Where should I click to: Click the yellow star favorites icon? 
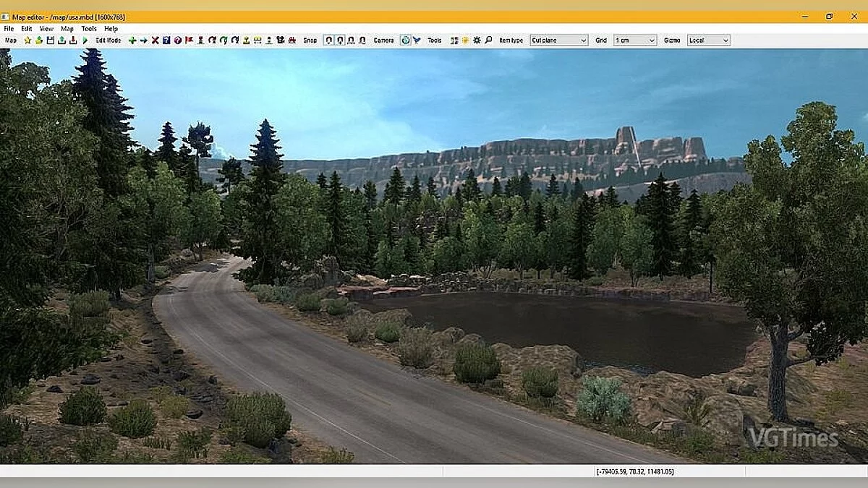27,40
